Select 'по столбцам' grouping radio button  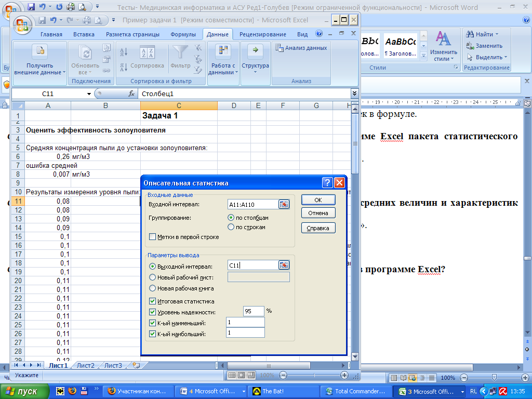point(231,218)
